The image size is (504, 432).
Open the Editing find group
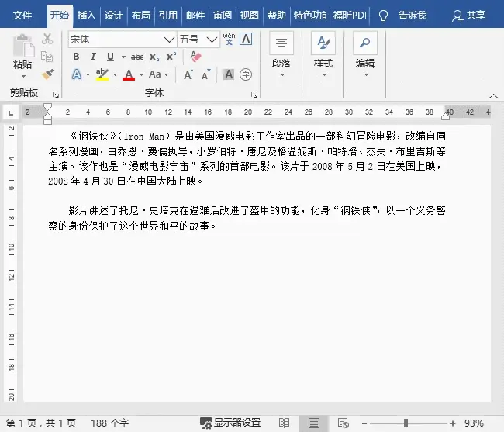click(365, 54)
